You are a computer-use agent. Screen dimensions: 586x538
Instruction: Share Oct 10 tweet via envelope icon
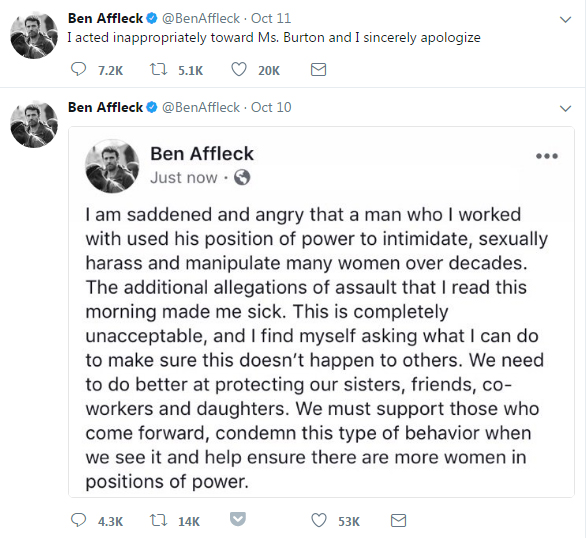[398, 520]
